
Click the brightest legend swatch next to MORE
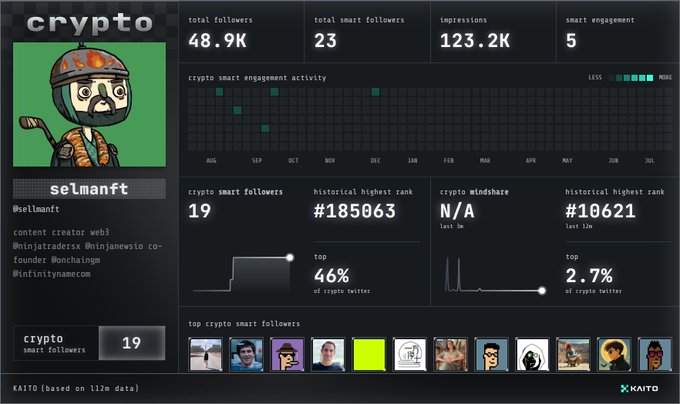(650, 78)
